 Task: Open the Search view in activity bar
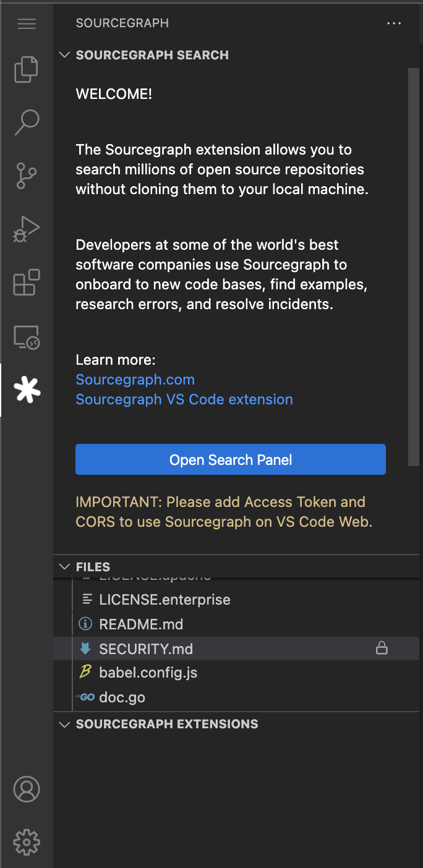click(27, 122)
